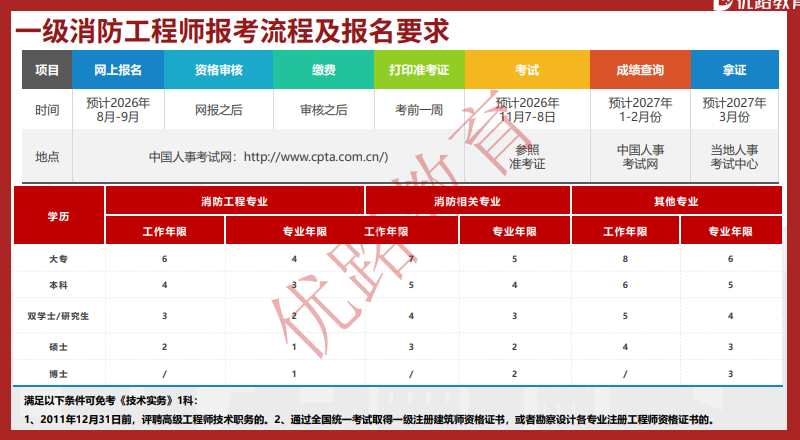Click the title 一级消防工程师报考流程及报名要求
This screenshot has height=440, width=800.
tap(232, 31)
